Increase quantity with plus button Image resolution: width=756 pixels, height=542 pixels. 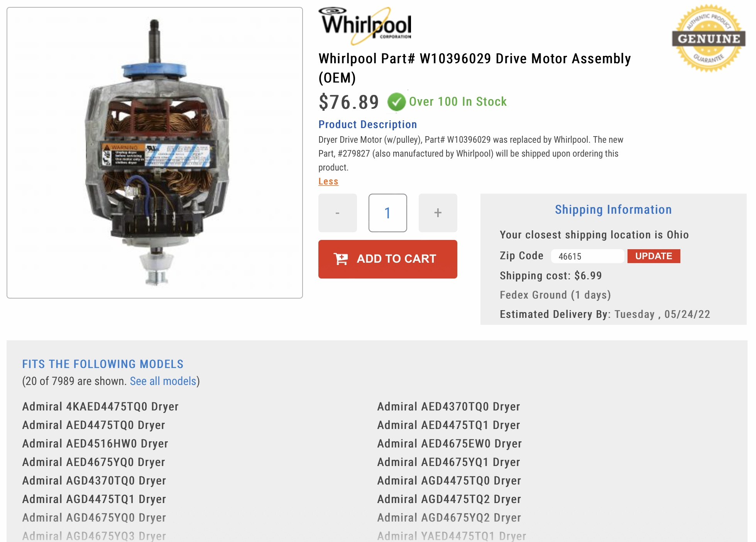438,213
